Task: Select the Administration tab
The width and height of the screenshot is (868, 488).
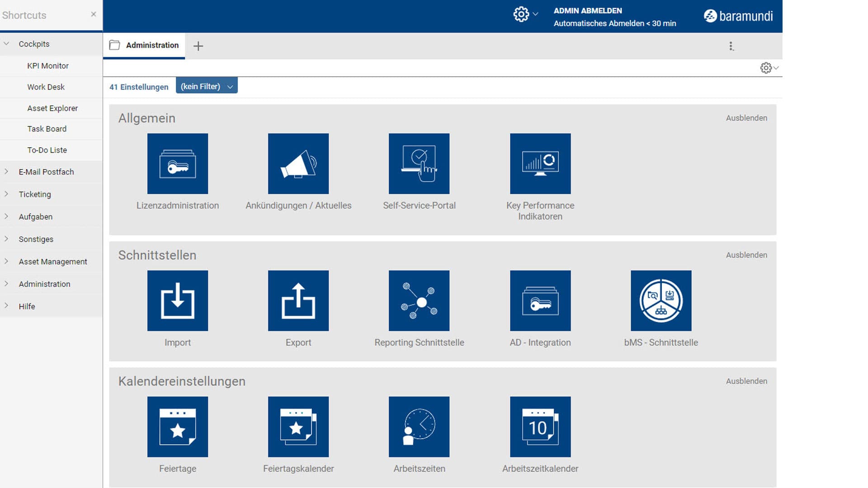Action: (x=144, y=45)
